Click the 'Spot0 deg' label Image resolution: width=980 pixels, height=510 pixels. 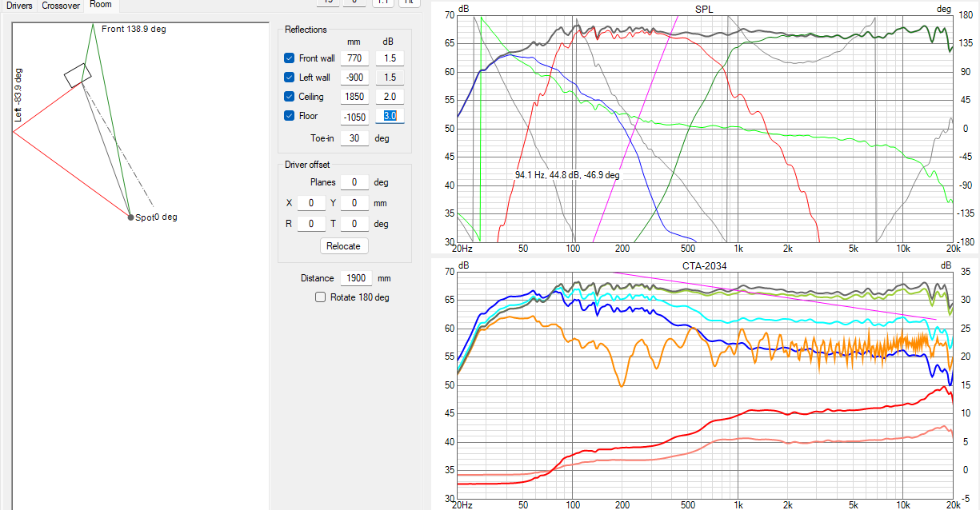tap(156, 217)
